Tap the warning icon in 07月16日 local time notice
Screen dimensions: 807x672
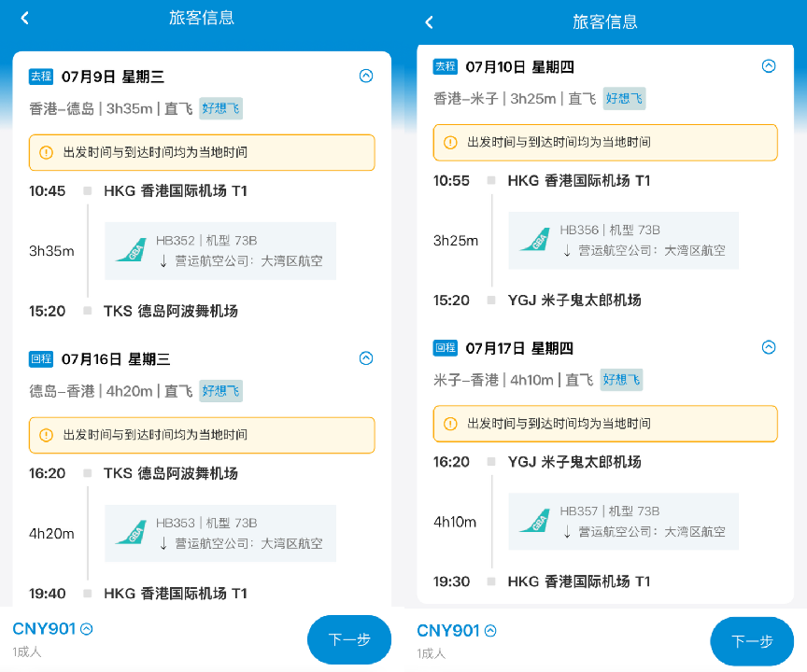[47, 435]
